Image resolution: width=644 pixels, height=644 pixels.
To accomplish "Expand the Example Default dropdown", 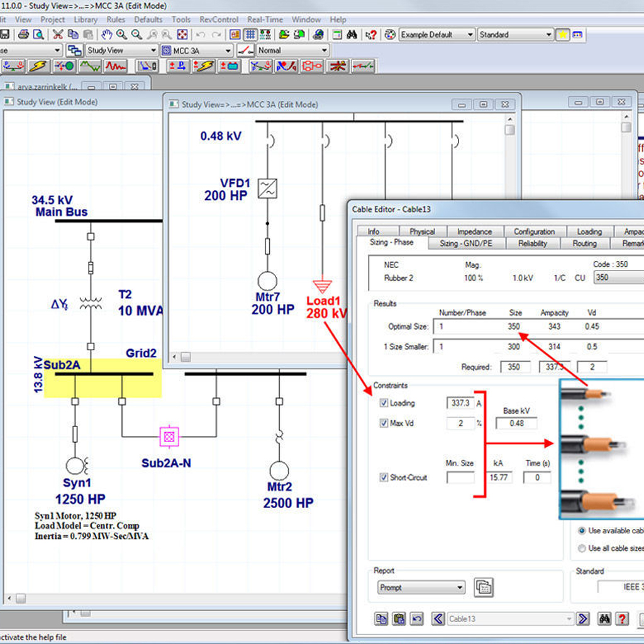I will (469, 35).
